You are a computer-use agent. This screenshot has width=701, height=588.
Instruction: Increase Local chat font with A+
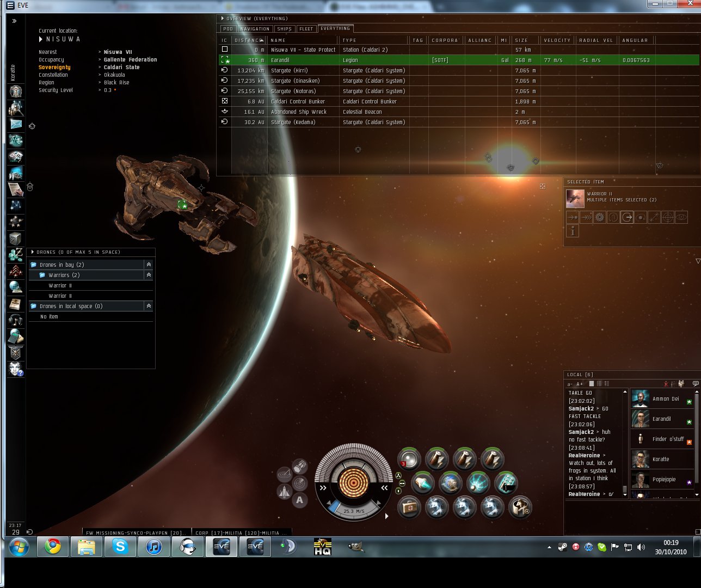pos(580,384)
